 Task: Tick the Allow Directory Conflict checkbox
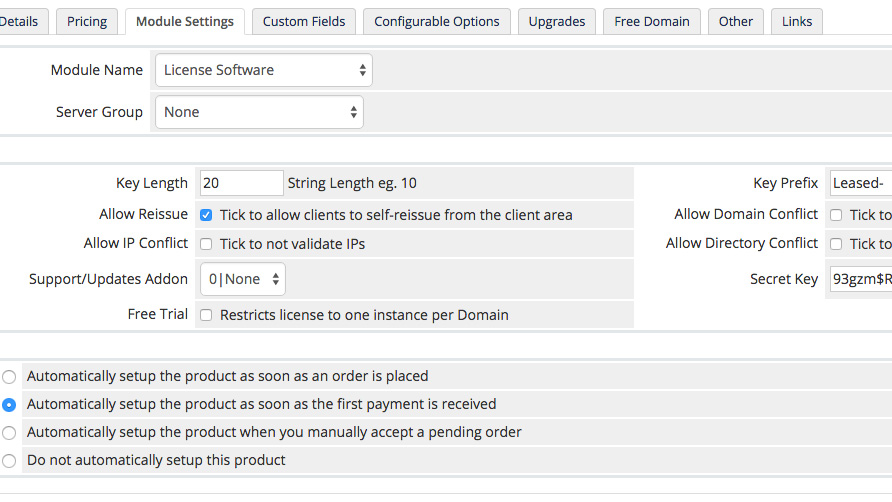point(836,244)
